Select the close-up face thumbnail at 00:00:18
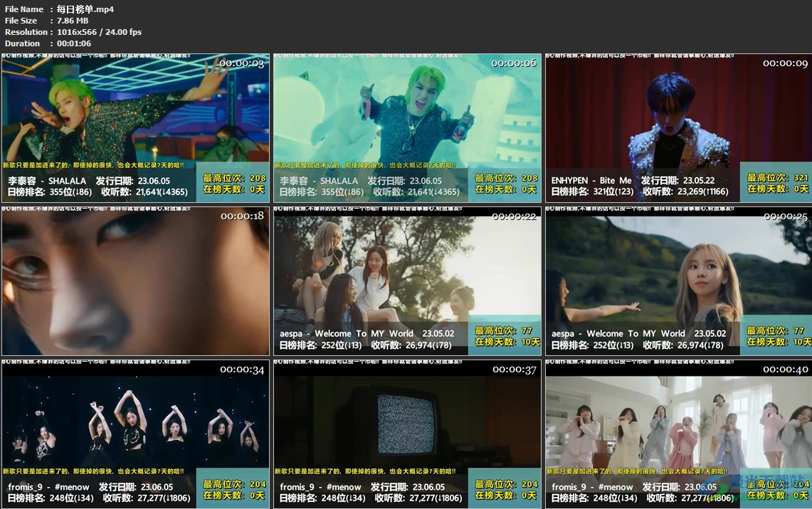The image size is (812, 509). [136, 280]
